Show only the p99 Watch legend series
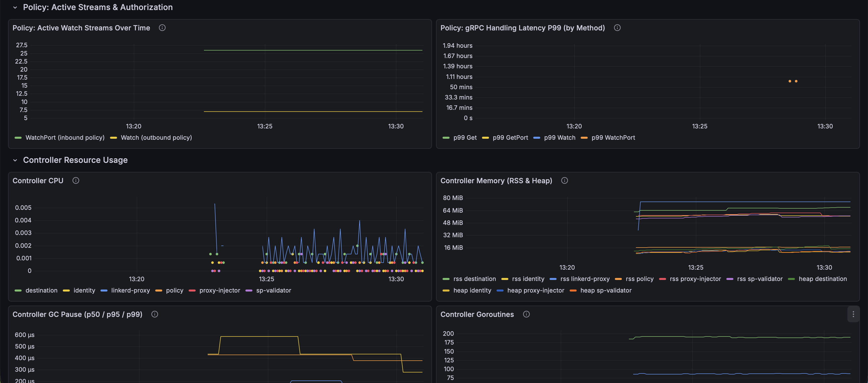The height and width of the screenshot is (383, 868). tap(560, 137)
